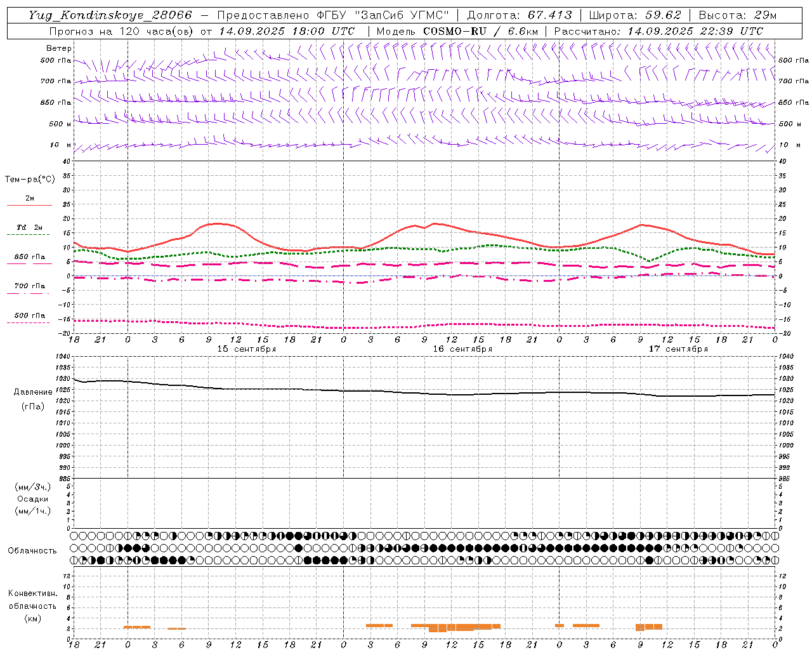The width and height of the screenshot is (812, 650).
Task: Click green dashed sample under 'Td 2м'
Action: click(29, 234)
